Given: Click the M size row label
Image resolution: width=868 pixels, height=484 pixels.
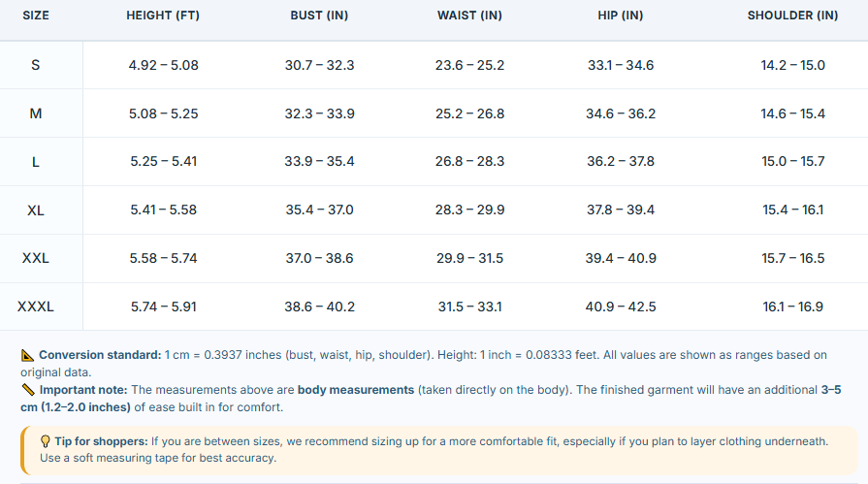Looking at the screenshot, I should click(36, 113).
